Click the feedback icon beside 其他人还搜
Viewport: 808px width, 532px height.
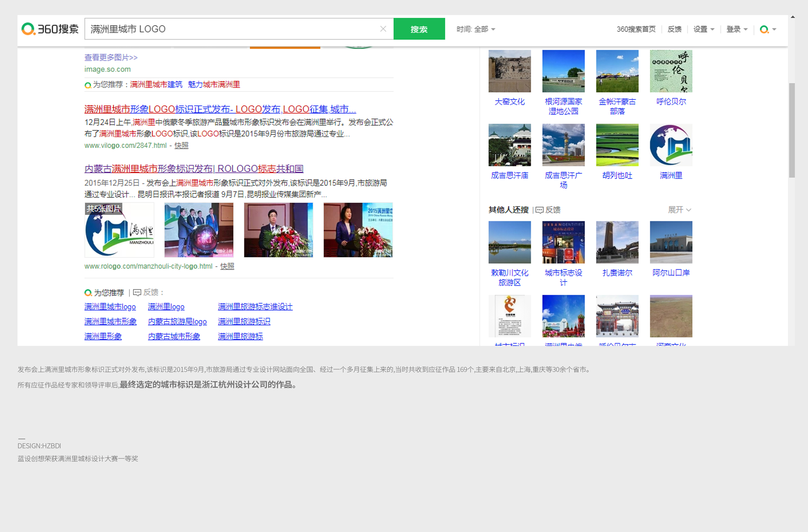pos(539,210)
